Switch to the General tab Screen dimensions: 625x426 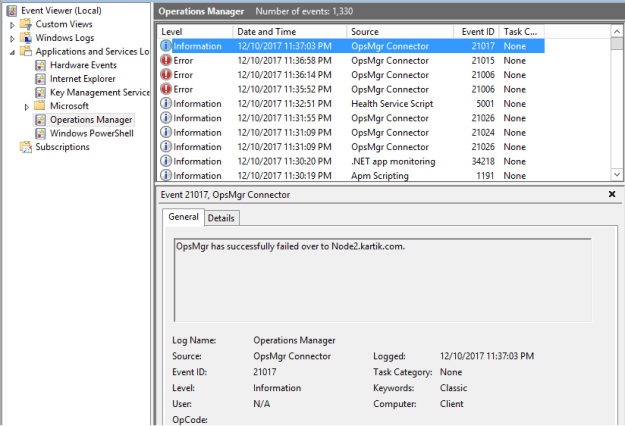coord(183,217)
